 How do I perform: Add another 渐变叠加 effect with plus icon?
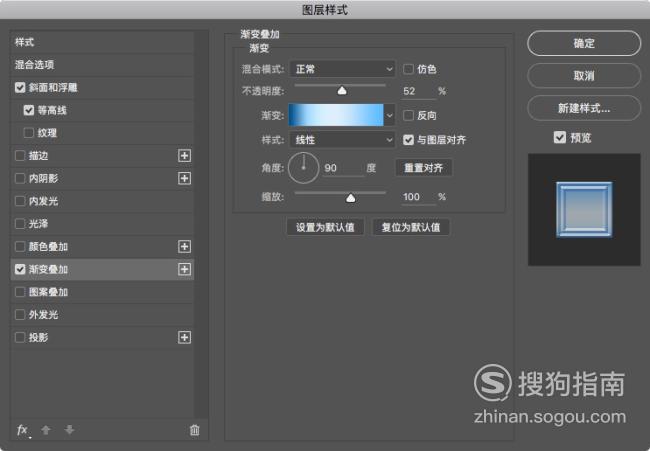point(184,269)
